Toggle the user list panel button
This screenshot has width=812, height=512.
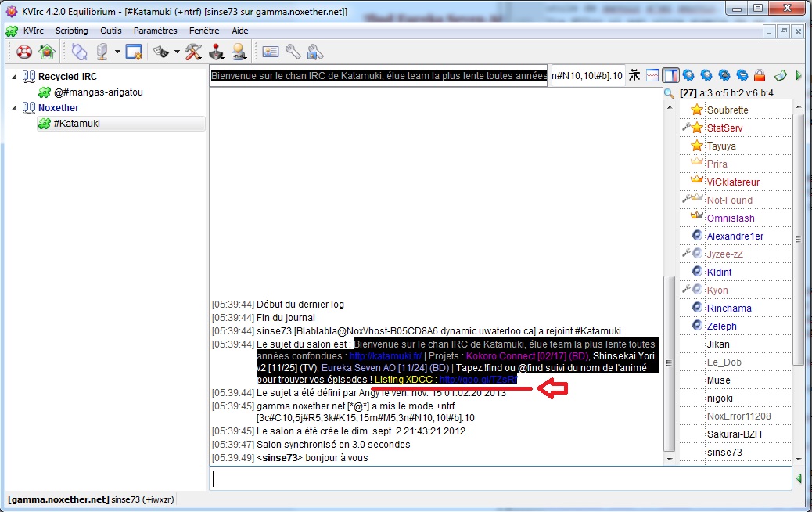pos(670,76)
